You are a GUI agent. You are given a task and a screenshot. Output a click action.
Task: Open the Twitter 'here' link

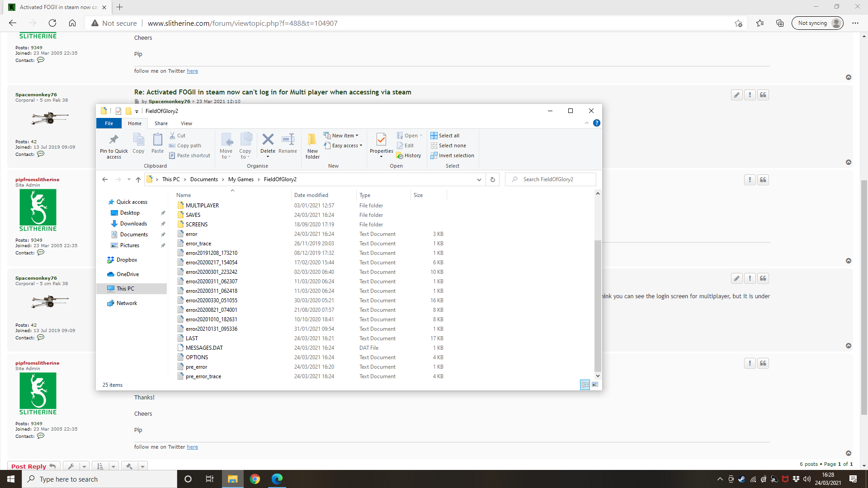point(192,446)
